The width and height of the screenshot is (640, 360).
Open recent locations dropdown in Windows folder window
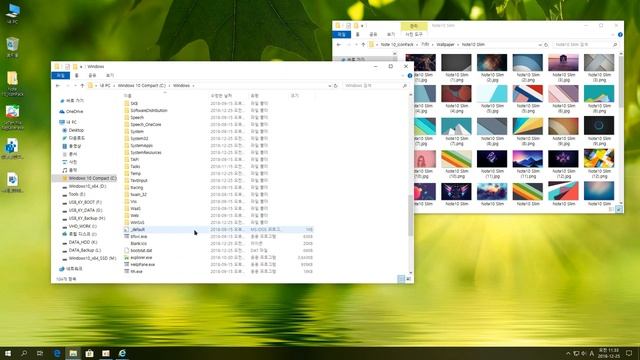[x=75, y=86]
